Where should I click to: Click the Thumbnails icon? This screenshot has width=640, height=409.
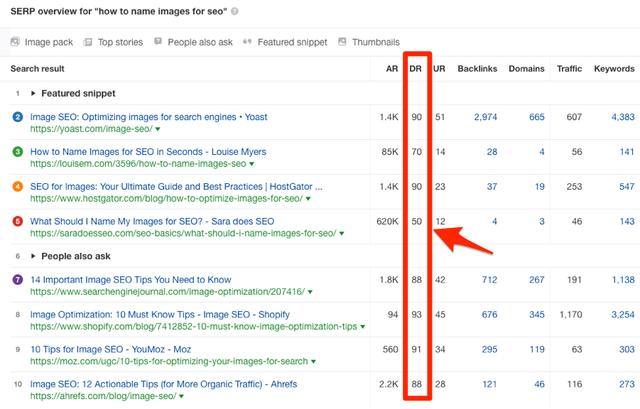point(342,41)
